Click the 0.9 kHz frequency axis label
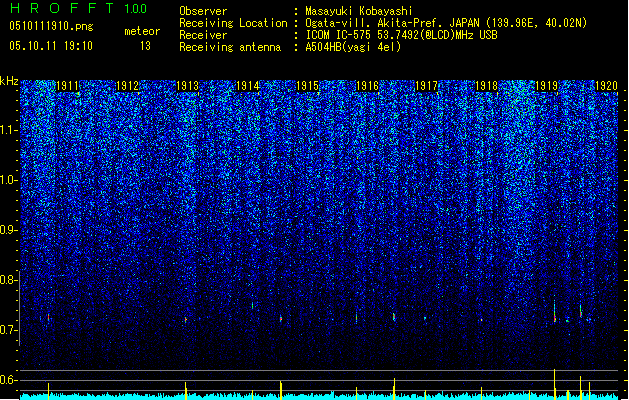 (8, 230)
